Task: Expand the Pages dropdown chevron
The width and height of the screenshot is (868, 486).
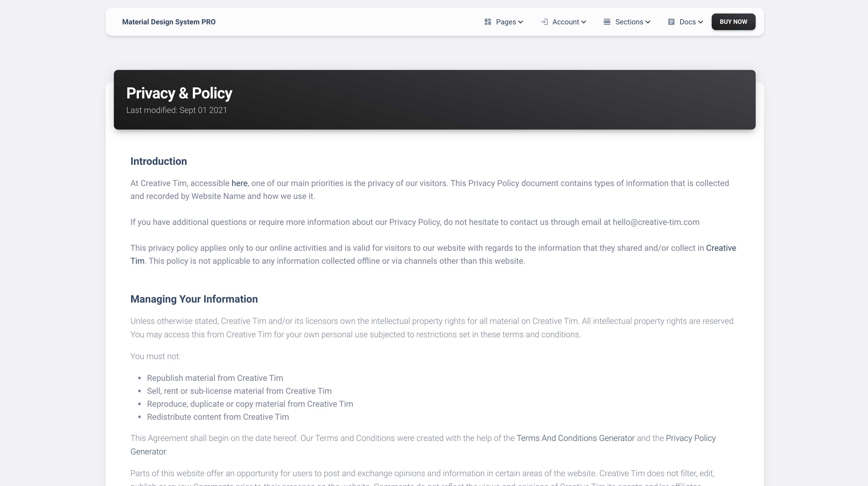Action: [521, 22]
